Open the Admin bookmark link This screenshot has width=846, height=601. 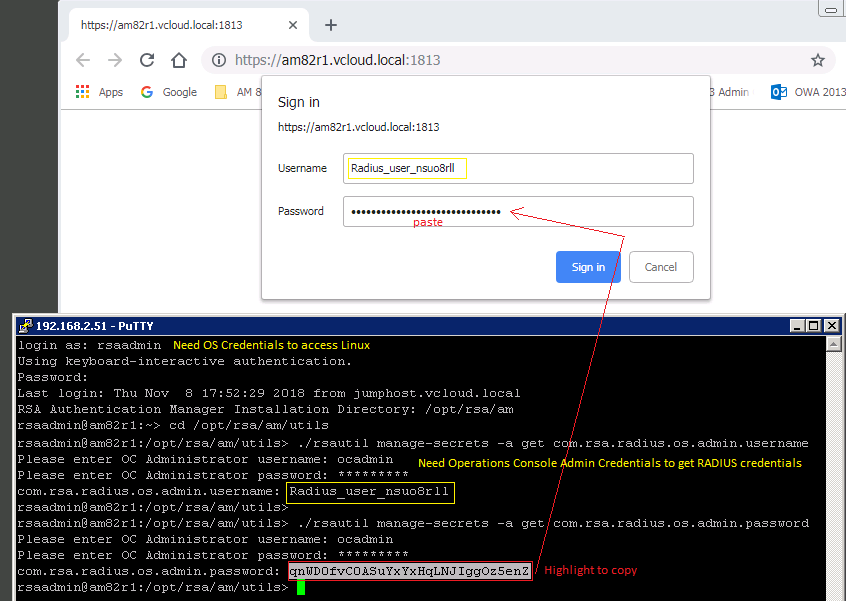pos(730,91)
